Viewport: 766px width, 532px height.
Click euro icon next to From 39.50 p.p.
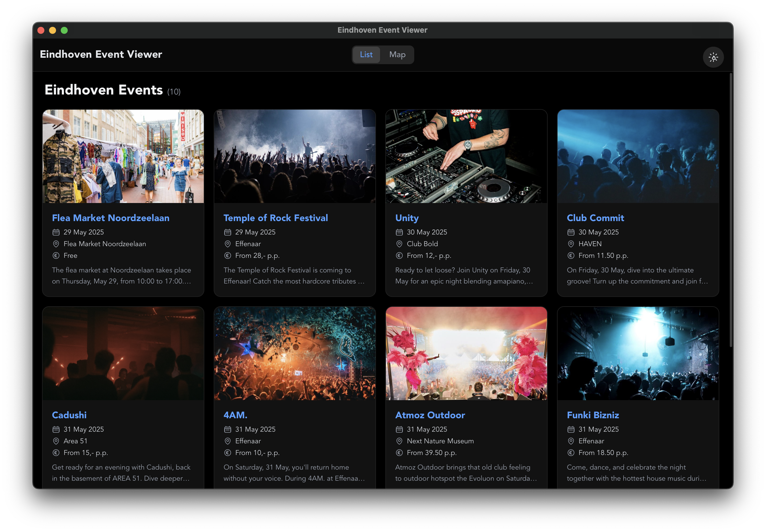(x=399, y=452)
